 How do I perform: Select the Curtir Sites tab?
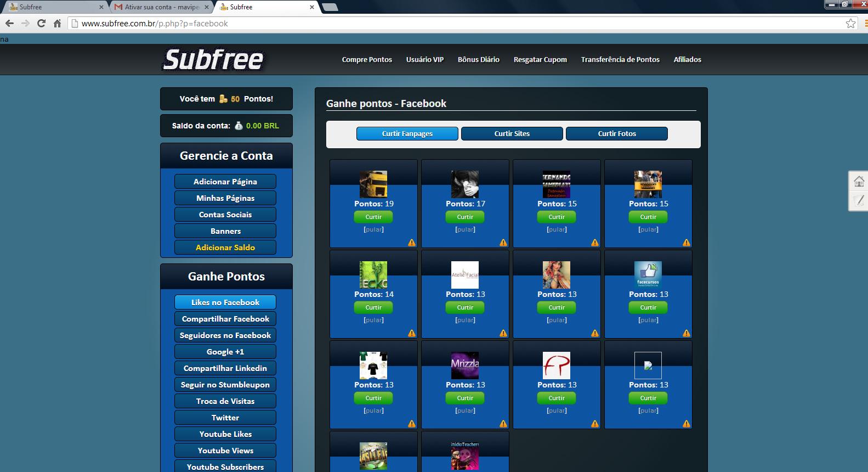tap(512, 133)
